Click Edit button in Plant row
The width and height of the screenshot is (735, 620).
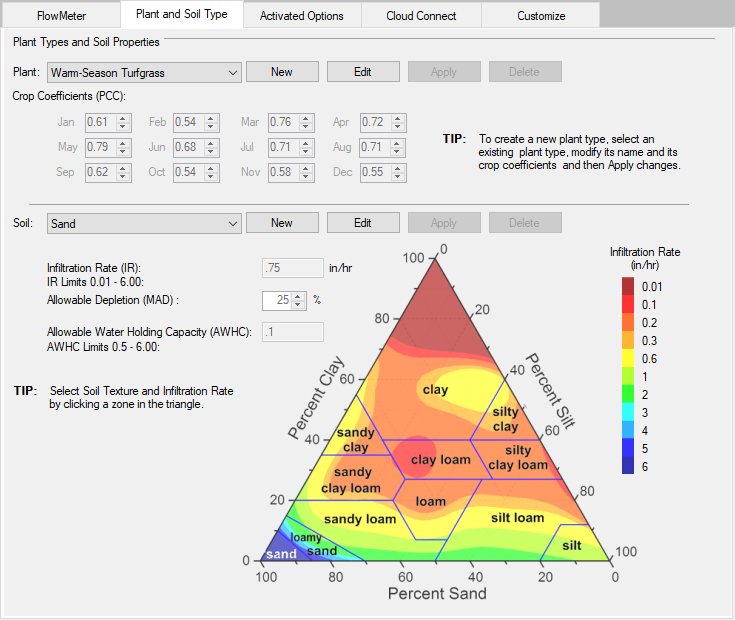point(363,72)
